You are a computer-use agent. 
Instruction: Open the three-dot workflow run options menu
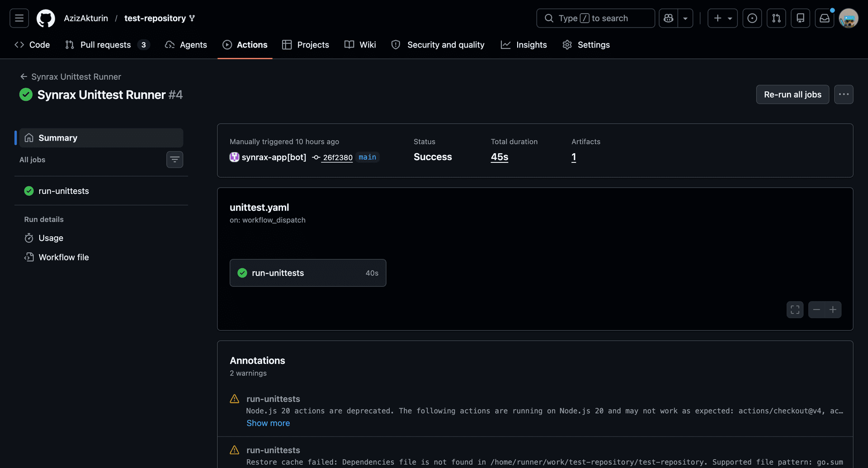tap(844, 95)
